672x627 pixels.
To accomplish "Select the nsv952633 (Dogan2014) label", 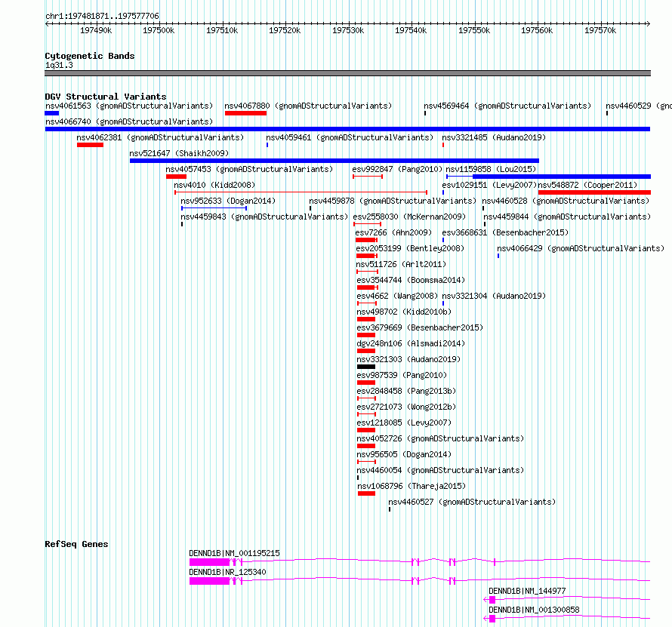I will [228, 201].
